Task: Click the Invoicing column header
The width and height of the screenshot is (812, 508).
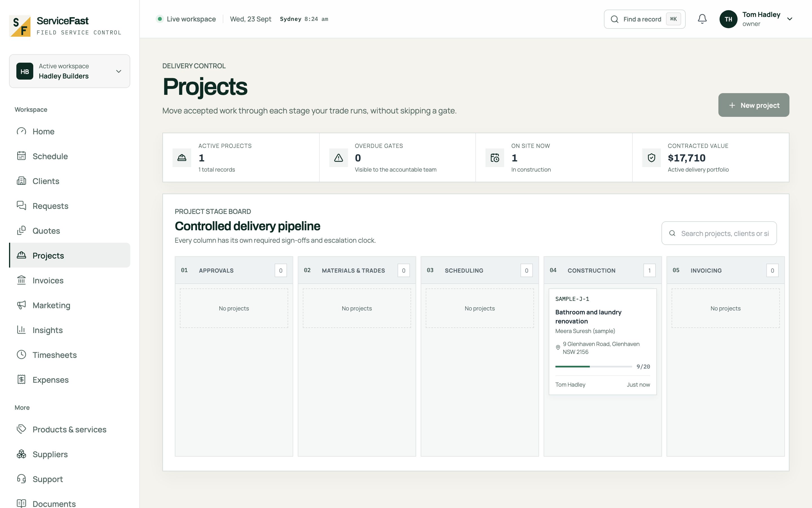Action: [x=725, y=270]
